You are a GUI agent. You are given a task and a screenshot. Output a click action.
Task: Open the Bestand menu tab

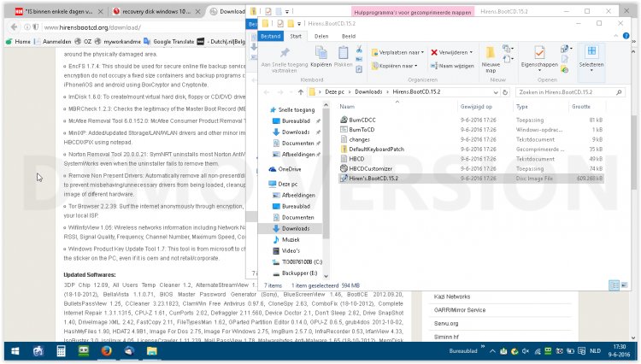[269, 38]
